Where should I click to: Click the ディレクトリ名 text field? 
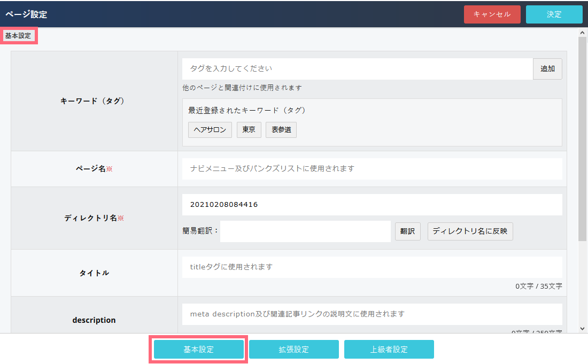coord(372,205)
